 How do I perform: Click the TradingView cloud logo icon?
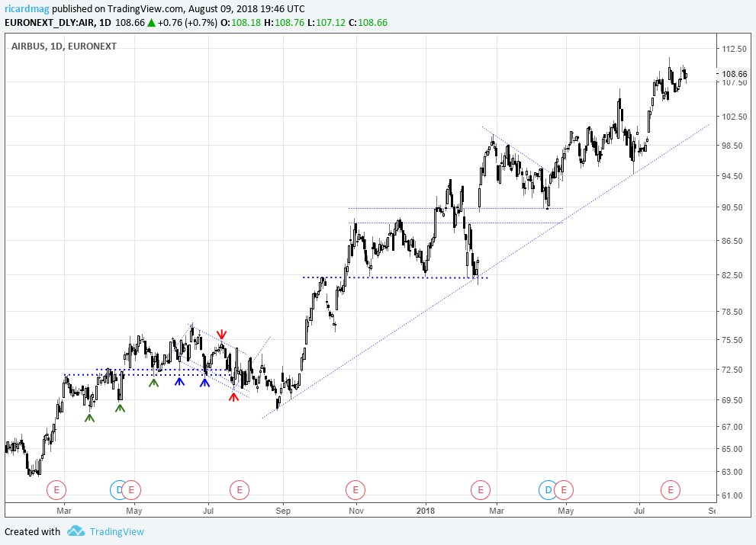coord(76,531)
